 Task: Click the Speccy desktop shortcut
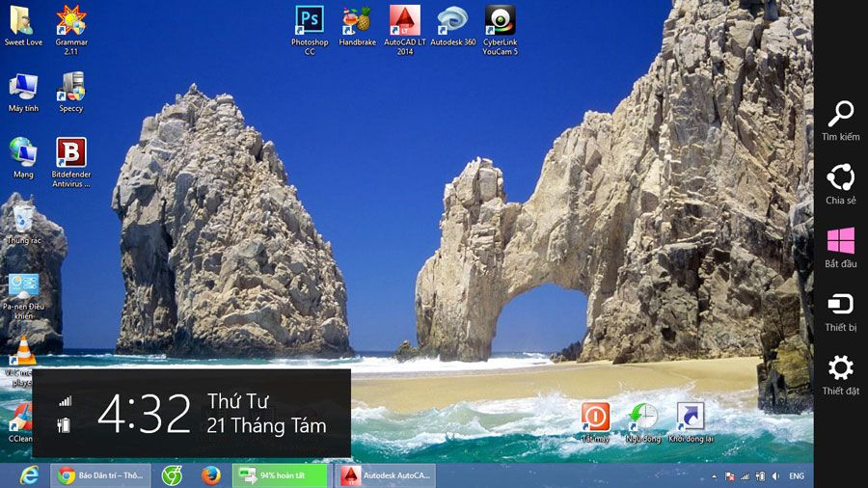pos(70,88)
